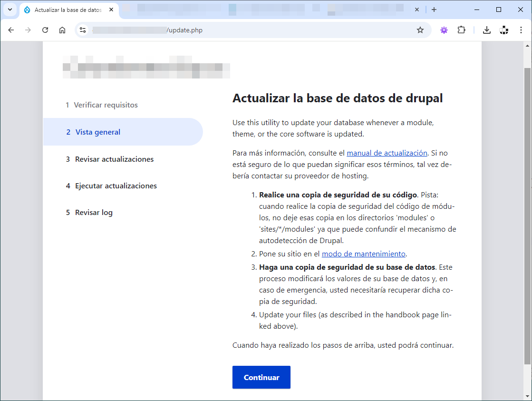Maximize the browser window

(x=499, y=10)
